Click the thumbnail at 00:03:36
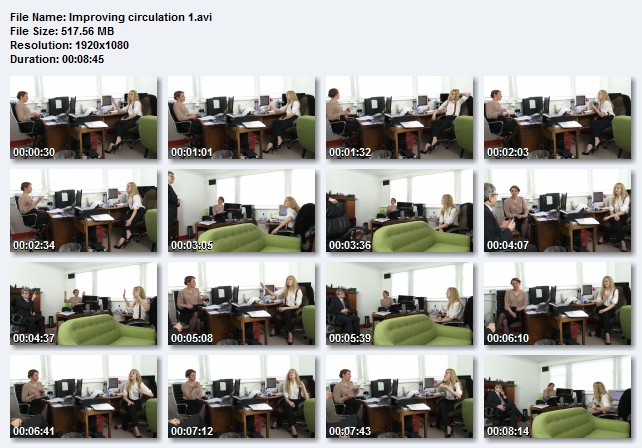Screen dimensions: 642x448 coord(400,210)
